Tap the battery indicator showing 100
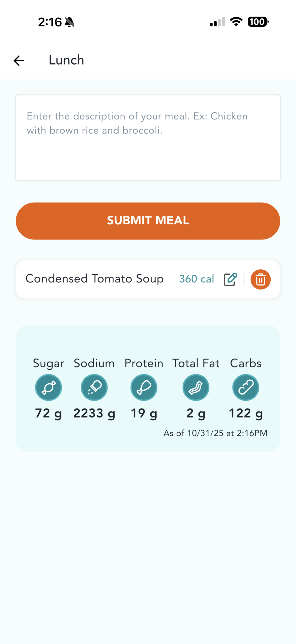The image size is (296, 644). click(x=258, y=22)
